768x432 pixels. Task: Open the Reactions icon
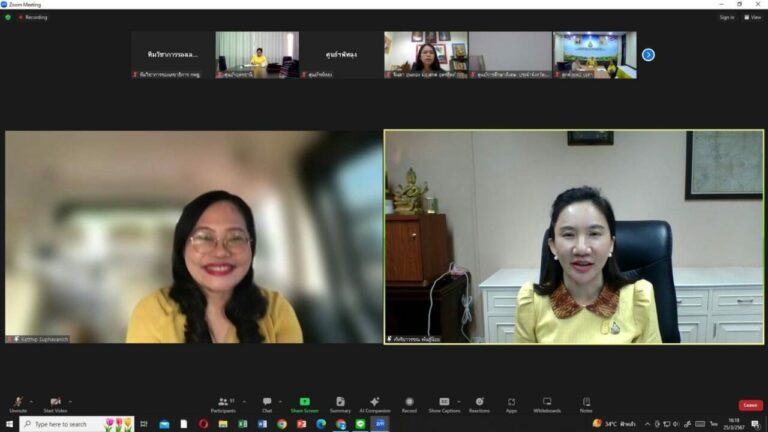click(480, 402)
